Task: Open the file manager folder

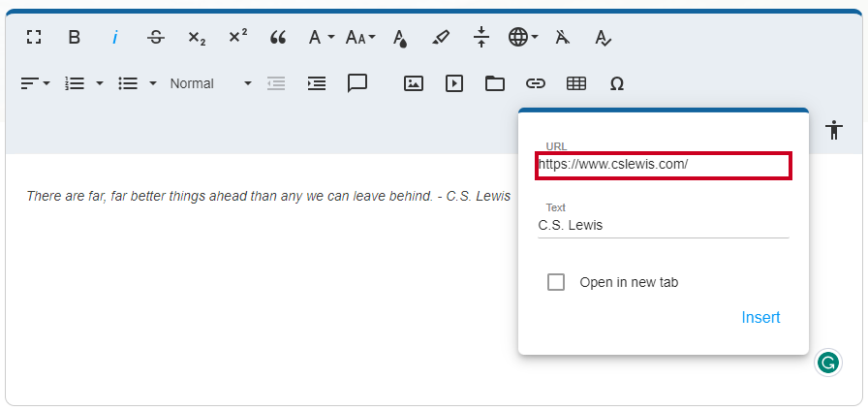Action: [x=495, y=83]
